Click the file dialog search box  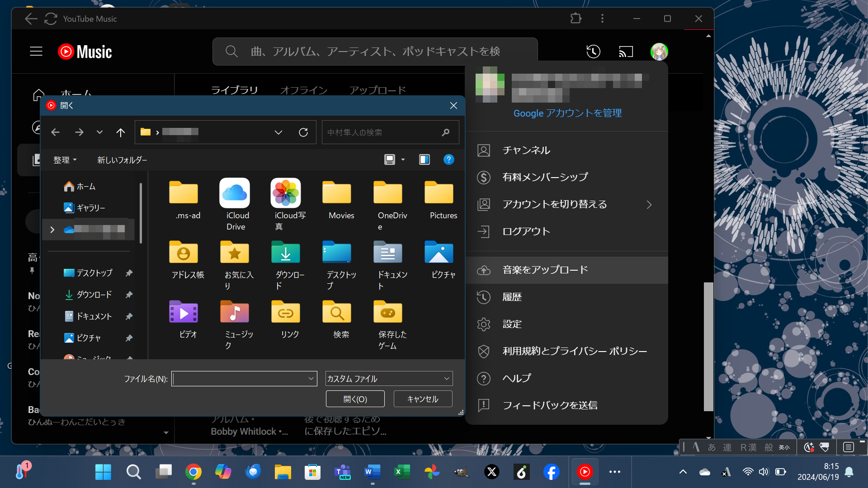(391, 132)
